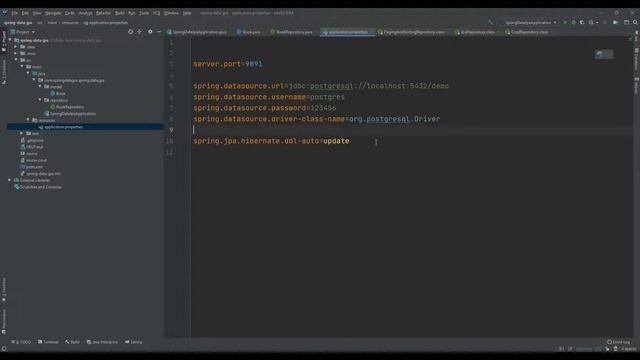The image size is (640, 360).
Task: Open the Build tool window button
Action: click(x=73, y=342)
